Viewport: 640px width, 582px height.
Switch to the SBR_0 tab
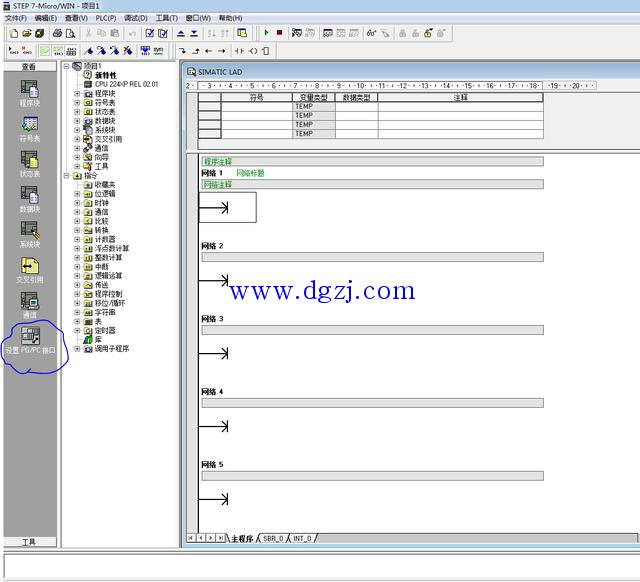(273, 538)
